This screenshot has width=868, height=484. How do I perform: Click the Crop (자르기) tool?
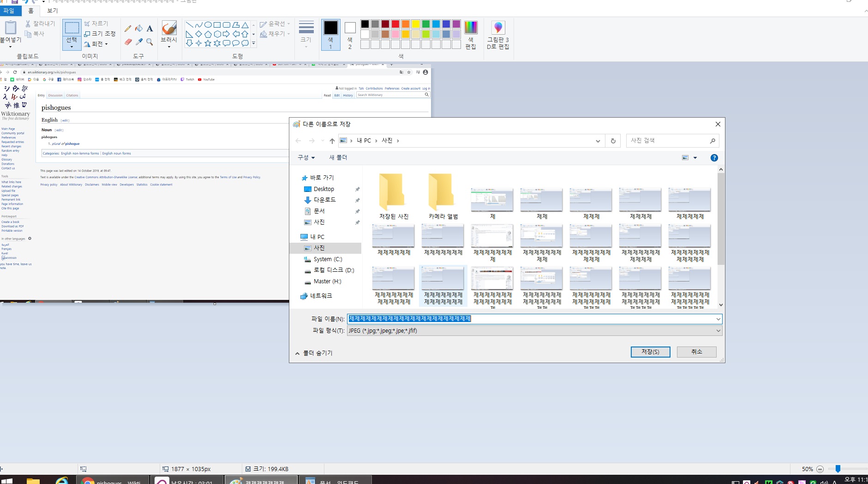pos(96,24)
